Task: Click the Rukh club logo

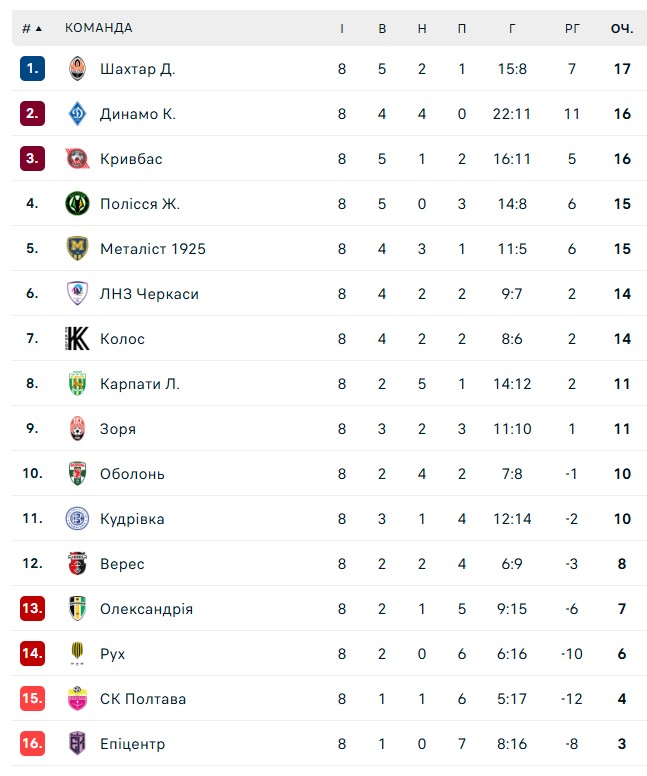Action: click(77, 654)
